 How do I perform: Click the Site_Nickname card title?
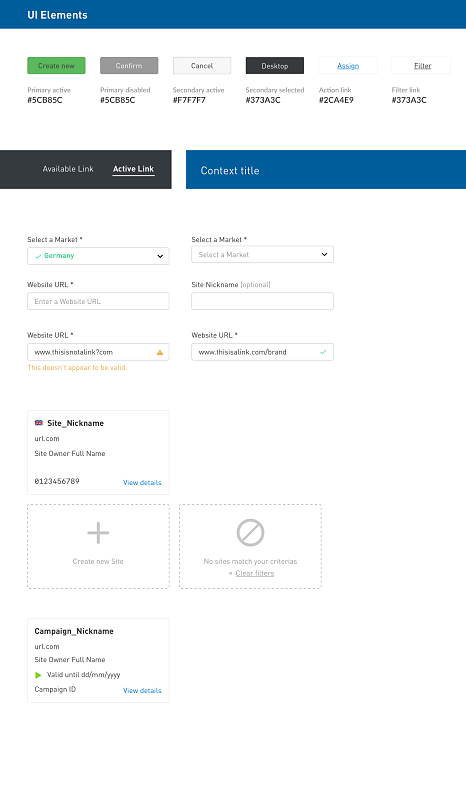point(76,423)
